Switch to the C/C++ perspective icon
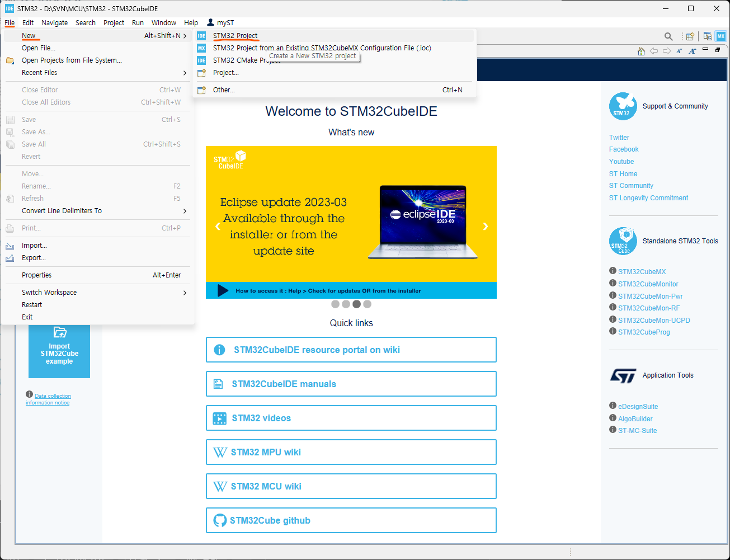The height and width of the screenshot is (560, 730). point(708,36)
